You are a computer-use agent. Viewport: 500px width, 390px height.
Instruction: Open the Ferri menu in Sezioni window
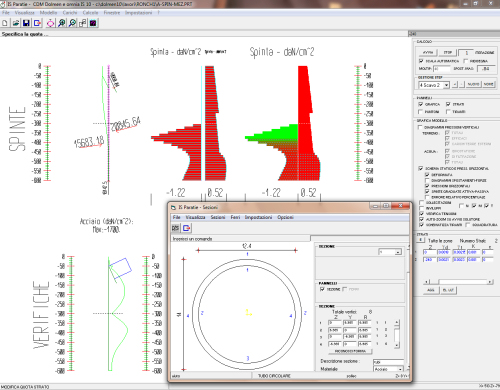coord(235,217)
